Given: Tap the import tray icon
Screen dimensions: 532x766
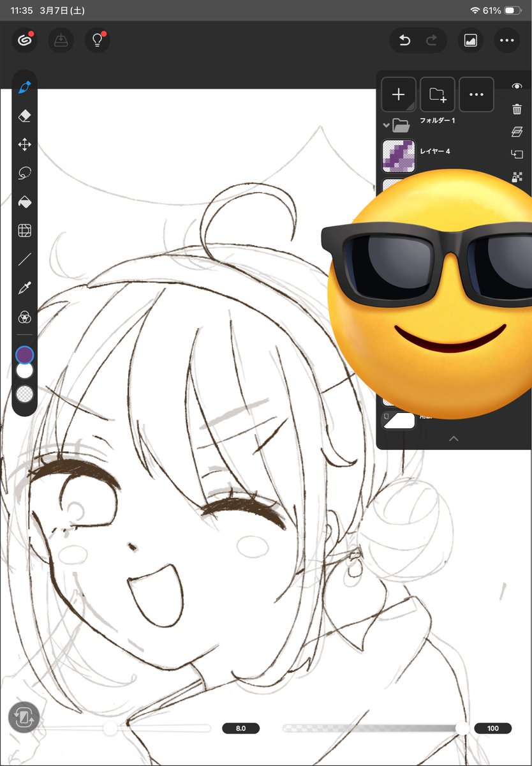Looking at the screenshot, I should (x=61, y=41).
